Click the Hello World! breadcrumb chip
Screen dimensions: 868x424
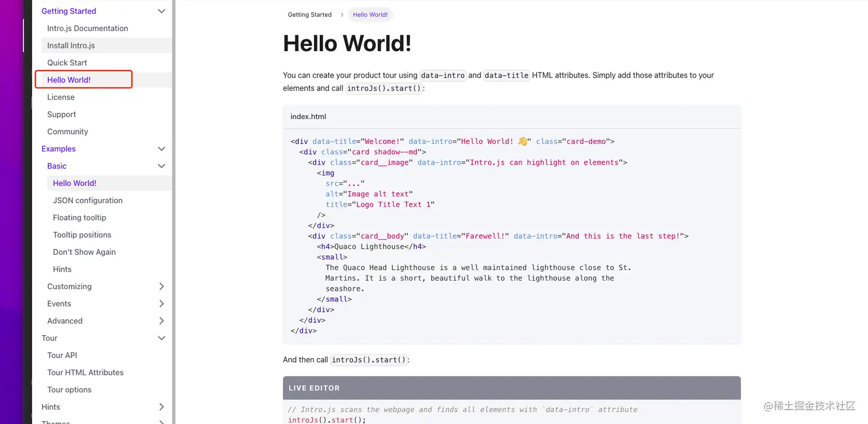click(x=370, y=14)
